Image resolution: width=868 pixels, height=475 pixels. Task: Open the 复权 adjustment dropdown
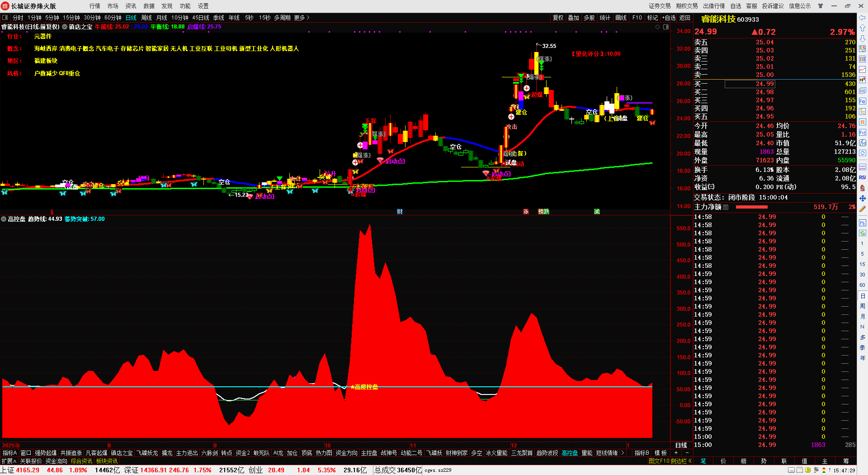(x=558, y=18)
